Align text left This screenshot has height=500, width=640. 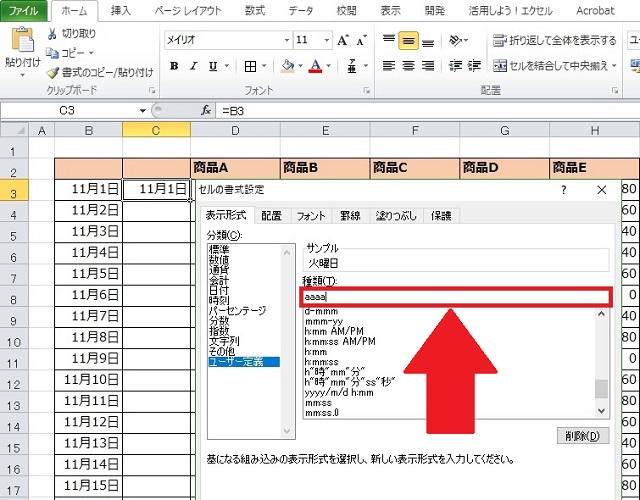click(x=389, y=65)
